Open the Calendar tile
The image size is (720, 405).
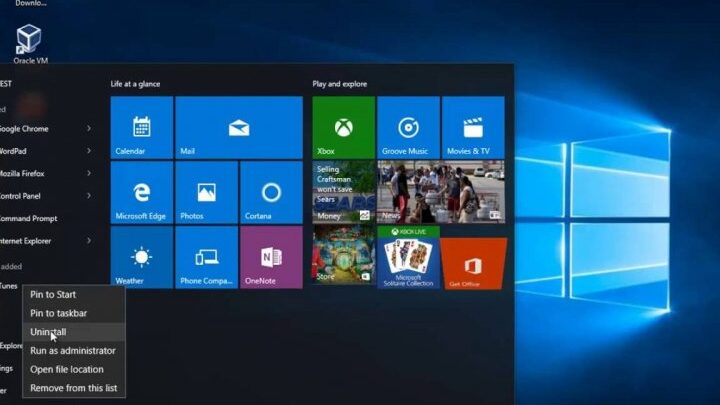(x=142, y=128)
